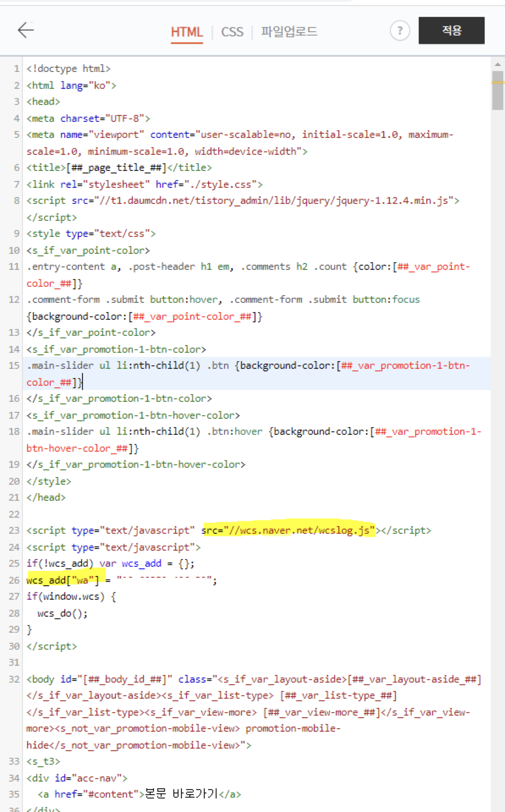
Task: Click the <style type="text/css"> line
Action: point(91,233)
